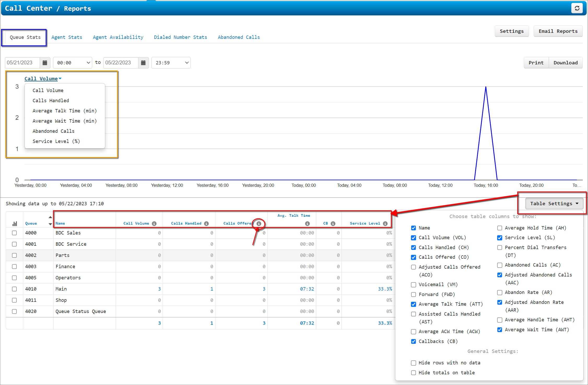Open the Settings button

click(512, 31)
